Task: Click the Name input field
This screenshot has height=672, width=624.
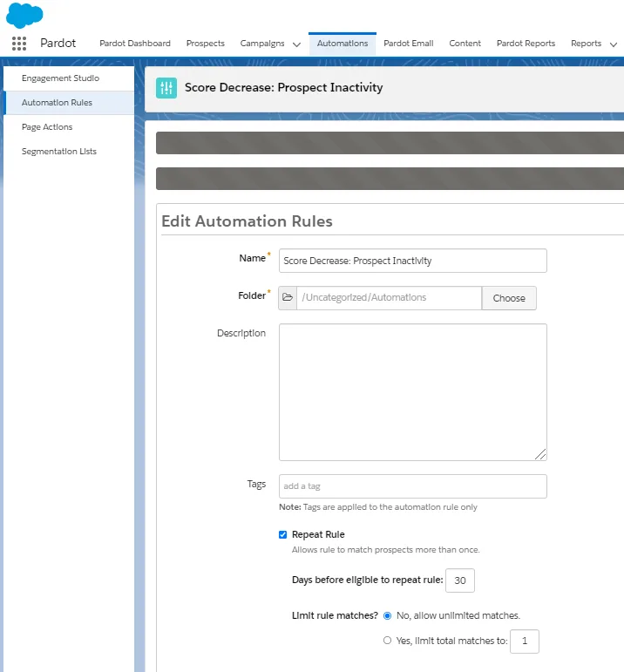Action: click(x=413, y=261)
